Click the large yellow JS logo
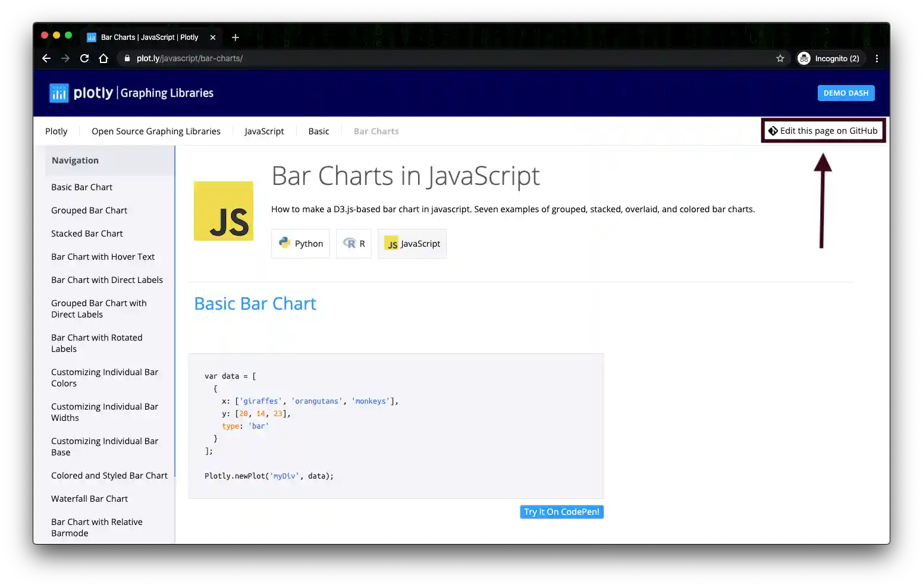This screenshot has width=923, height=588. (224, 211)
